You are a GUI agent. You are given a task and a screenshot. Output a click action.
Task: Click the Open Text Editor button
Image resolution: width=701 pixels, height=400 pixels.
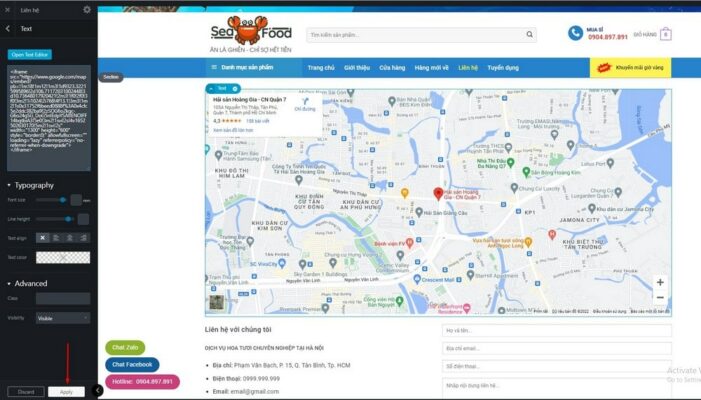click(x=29, y=54)
